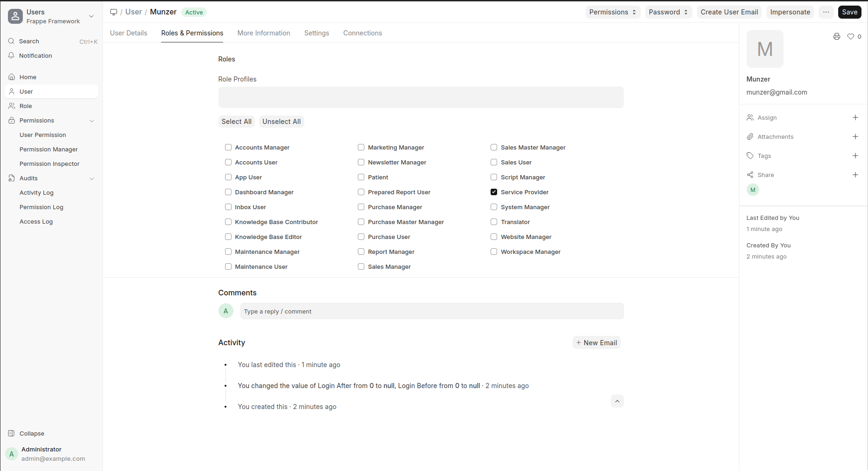Add an assignment with the Assign plus icon
This screenshot has width=868, height=471.
tap(855, 117)
